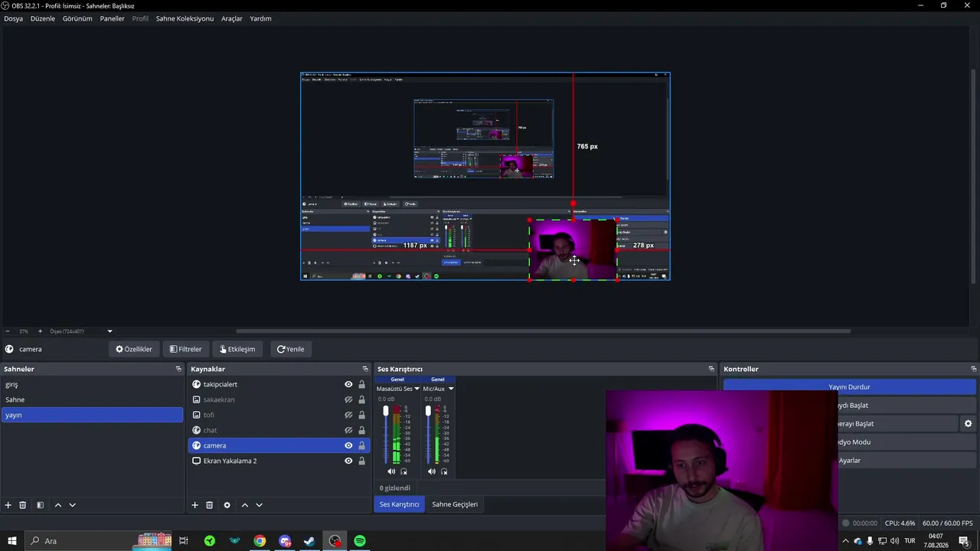Open the Paneller menu
Image resolution: width=980 pixels, height=551 pixels.
tap(112, 18)
